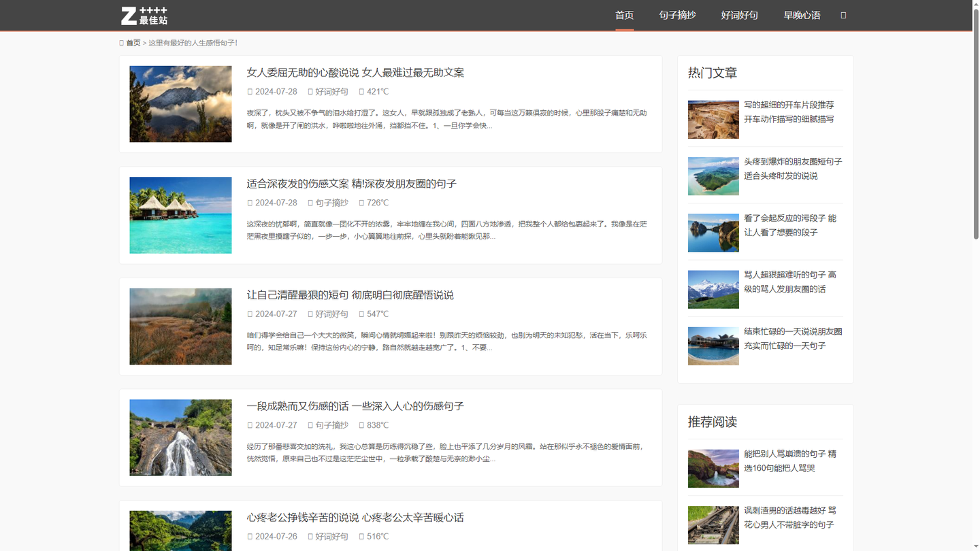Select the 首页 navigation tab
980x551 pixels.
624,15
